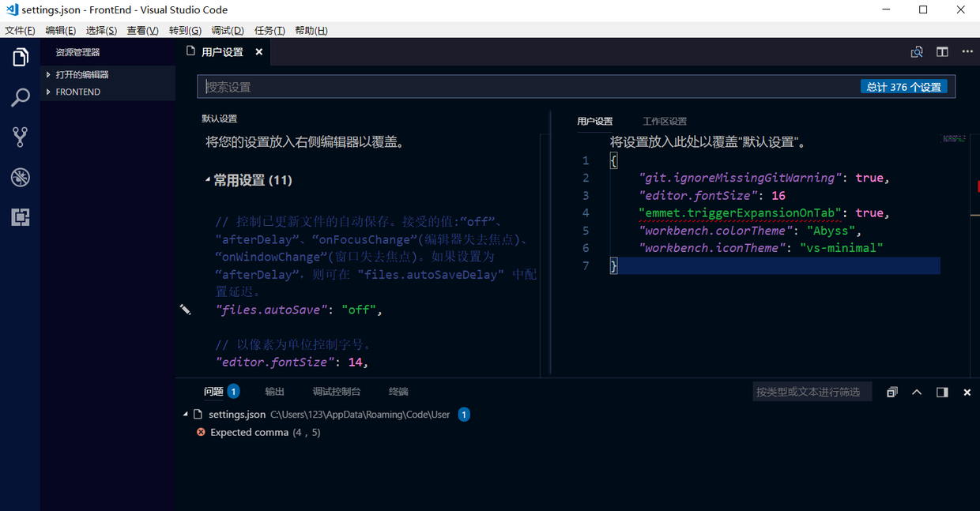Open the 文件(F) menu

pyautogui.click(x=21, y=31)
